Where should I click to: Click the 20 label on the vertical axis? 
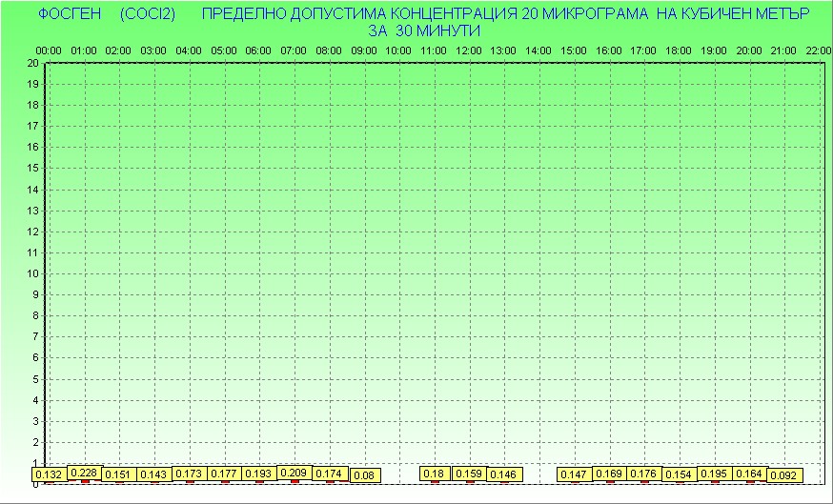[x=33, y=63]
